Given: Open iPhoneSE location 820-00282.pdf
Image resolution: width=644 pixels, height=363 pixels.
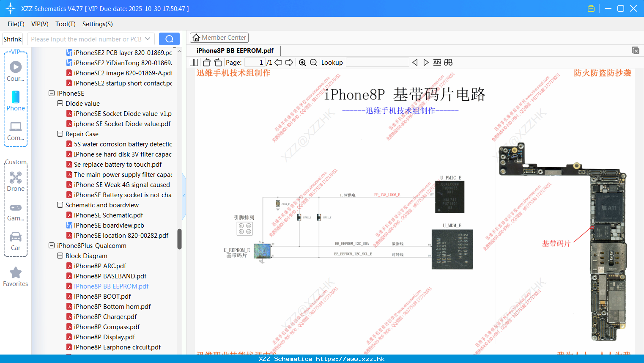Looking at the screenshot, I should tap(117, 235).
